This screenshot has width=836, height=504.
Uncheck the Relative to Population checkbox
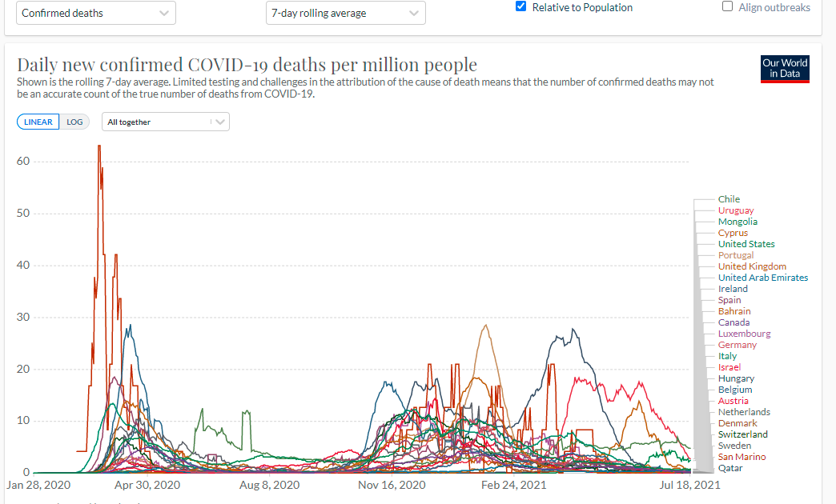click(521, 7)
